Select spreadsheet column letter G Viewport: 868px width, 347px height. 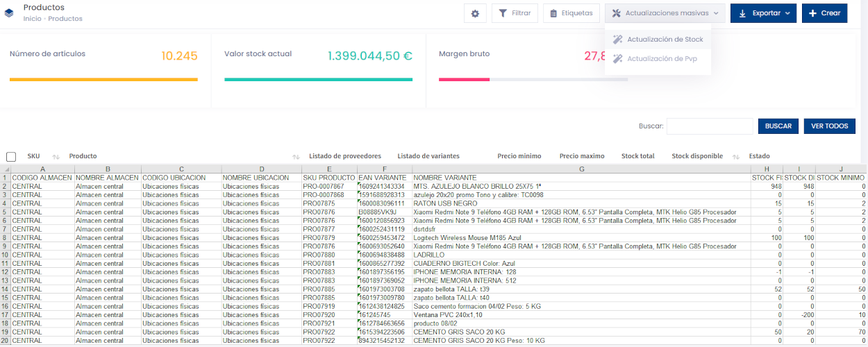[581, 169]
